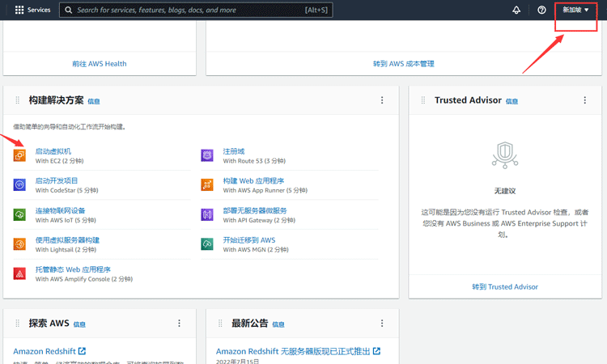Image resolution: width=607 pixels, height=364 pixels.
Task: Open the 注册域 link
Action: [x=233, y=151]
